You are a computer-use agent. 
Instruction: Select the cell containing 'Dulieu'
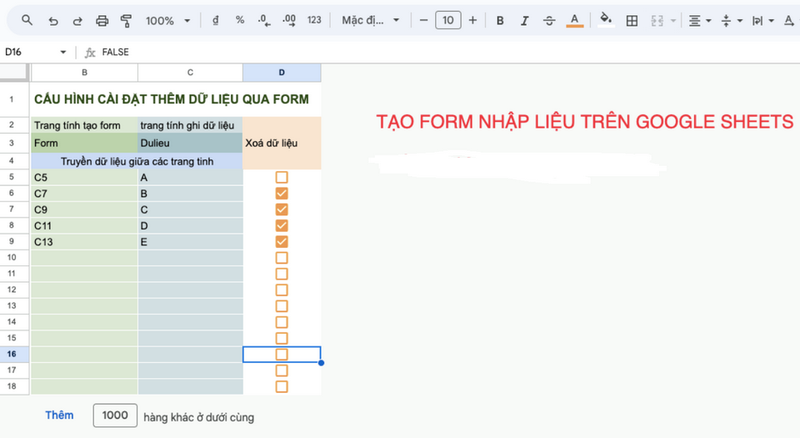click(x=190, y=143)
